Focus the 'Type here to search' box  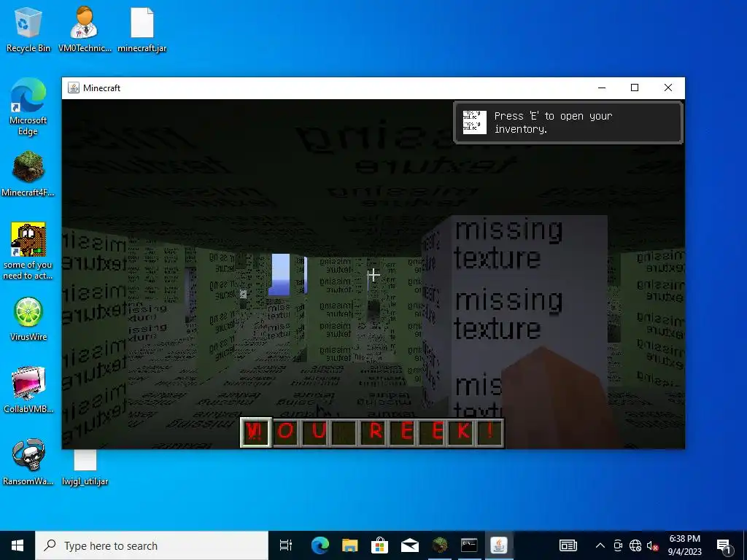[x=152, y=545]
